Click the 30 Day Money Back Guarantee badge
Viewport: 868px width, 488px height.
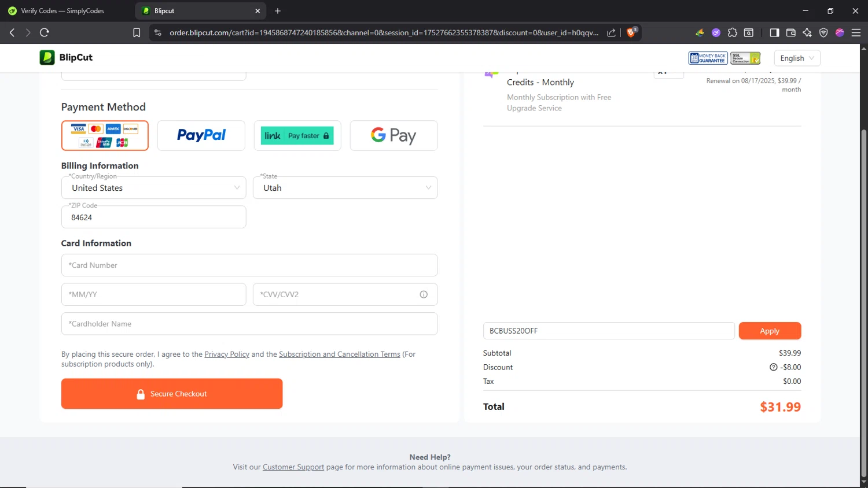click(x=708, y=58)
